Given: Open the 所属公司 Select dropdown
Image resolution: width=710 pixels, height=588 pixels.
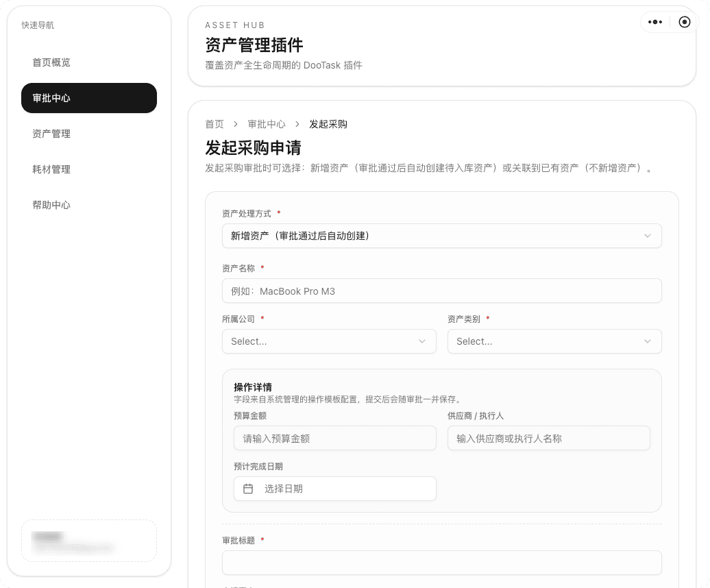Looking at the screenshot, I should (329, 341).
